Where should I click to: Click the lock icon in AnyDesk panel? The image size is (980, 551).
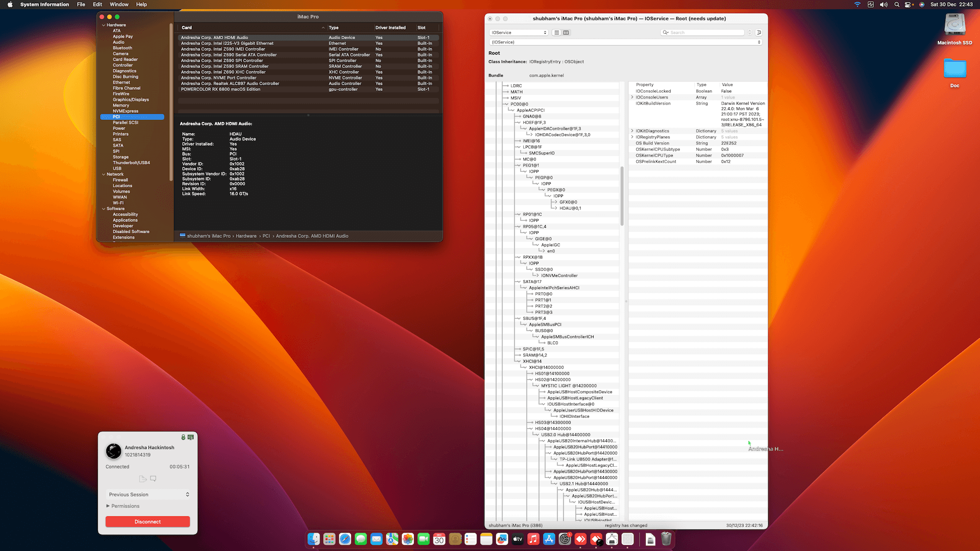click(183, 437)
